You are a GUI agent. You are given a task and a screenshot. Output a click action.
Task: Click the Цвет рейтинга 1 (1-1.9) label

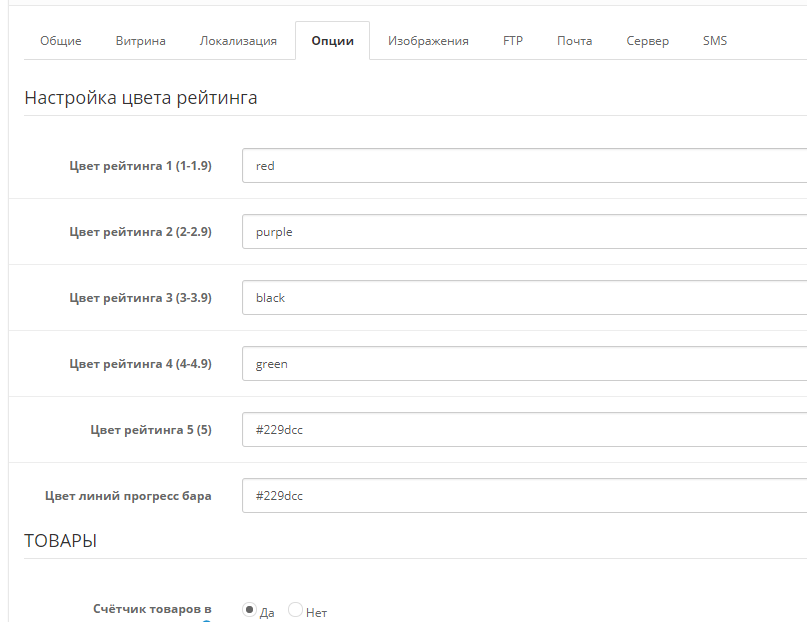tap(141, 166)
